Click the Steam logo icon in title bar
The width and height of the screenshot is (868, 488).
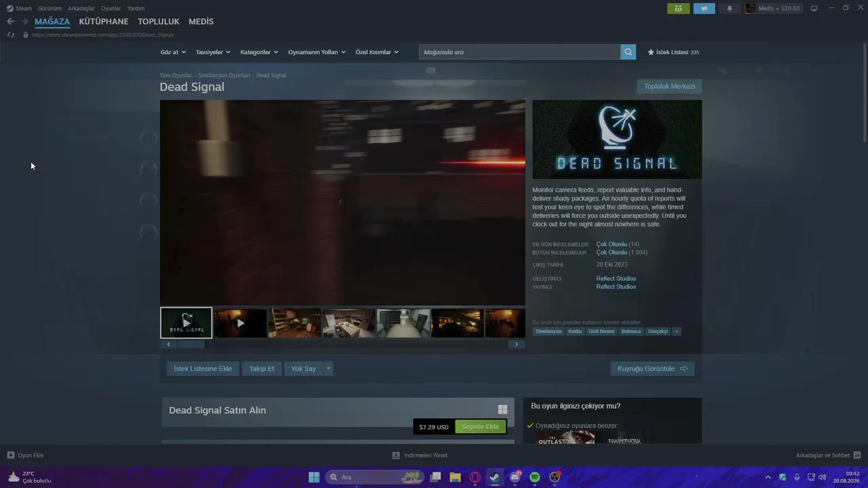(9, 9)
